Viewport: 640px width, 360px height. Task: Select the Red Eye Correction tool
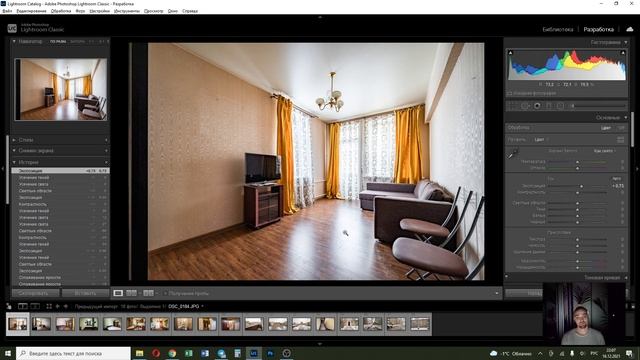pos(537,106)
